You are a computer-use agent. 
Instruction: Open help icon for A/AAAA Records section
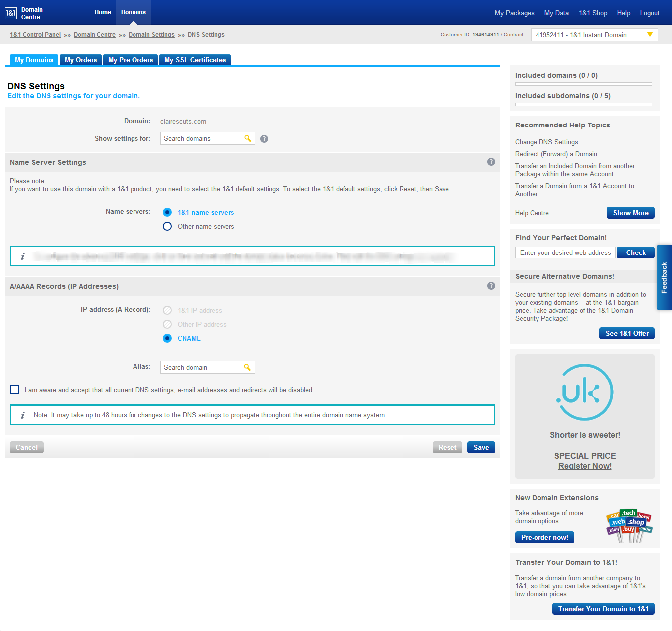click(491, 286)
